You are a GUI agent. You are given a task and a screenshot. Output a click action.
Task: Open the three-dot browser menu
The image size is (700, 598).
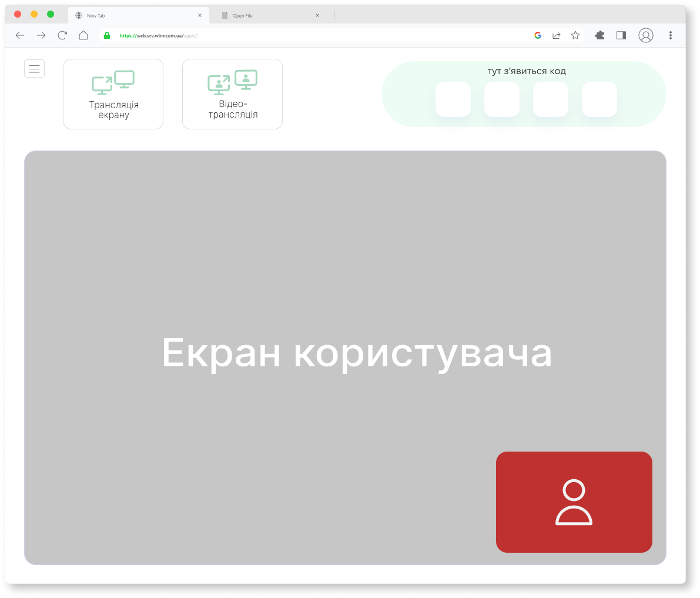(x=670, y=35)
